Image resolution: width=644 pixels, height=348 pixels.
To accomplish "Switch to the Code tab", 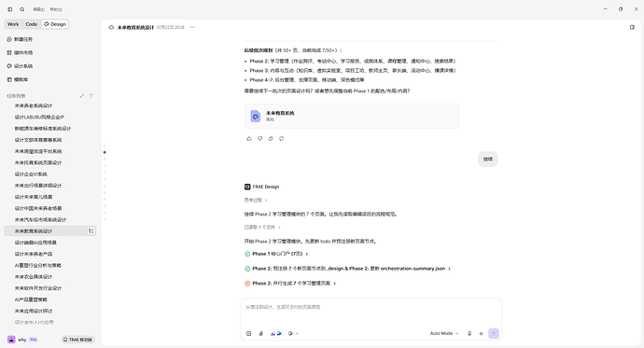I will 31,24.
